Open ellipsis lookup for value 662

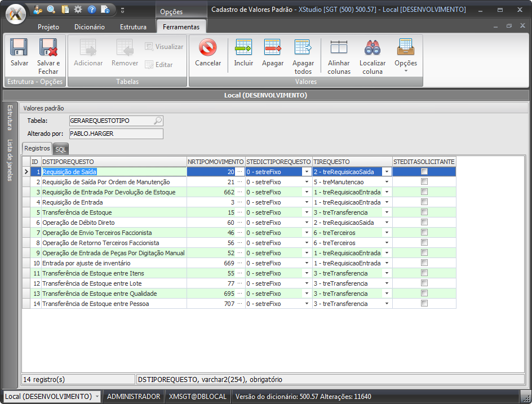[240, 192]
